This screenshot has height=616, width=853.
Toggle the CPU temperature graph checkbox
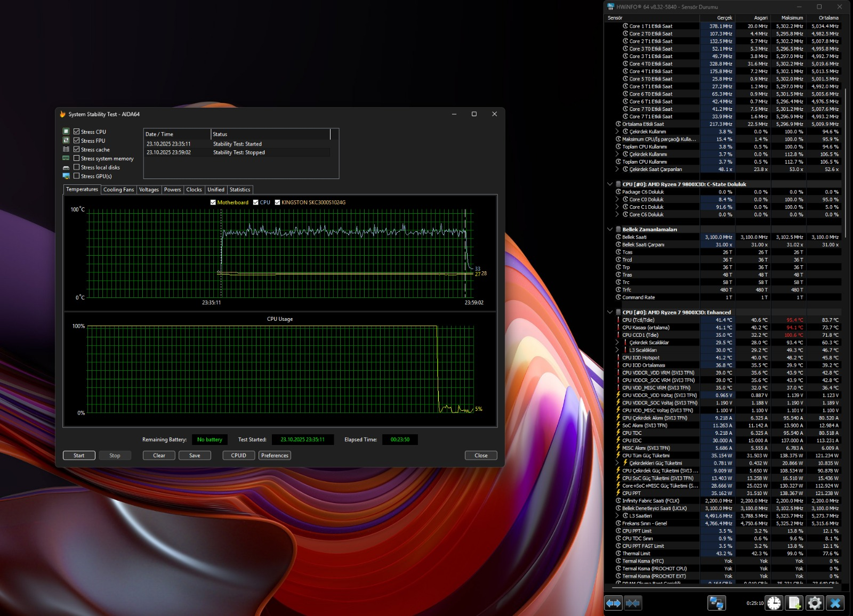256,202
